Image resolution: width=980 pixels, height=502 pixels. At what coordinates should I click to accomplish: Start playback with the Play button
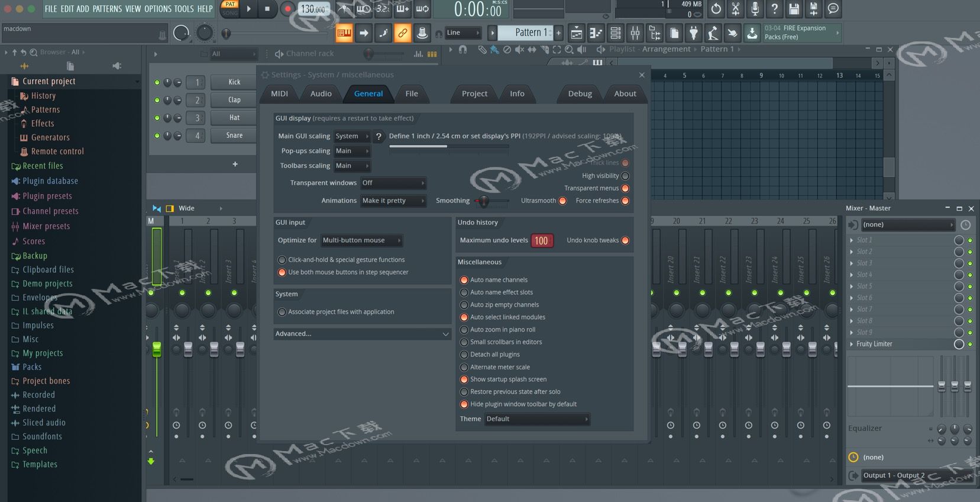[249, 9]
